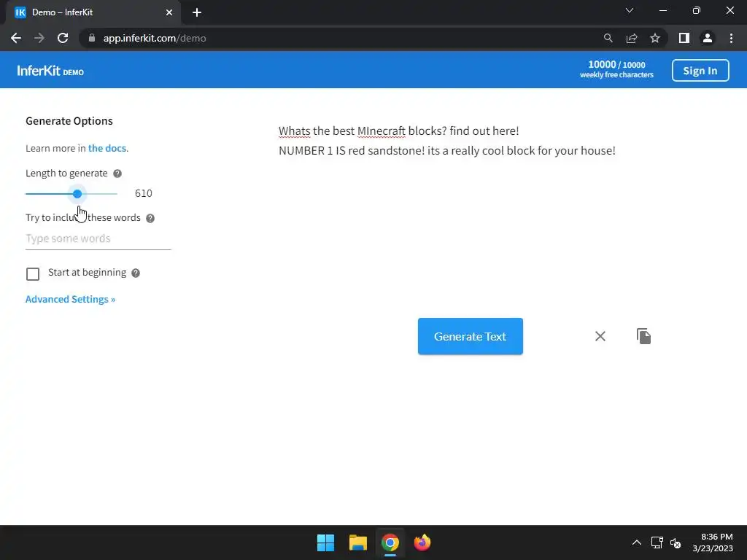Click the address bar URL

point(155,38)
